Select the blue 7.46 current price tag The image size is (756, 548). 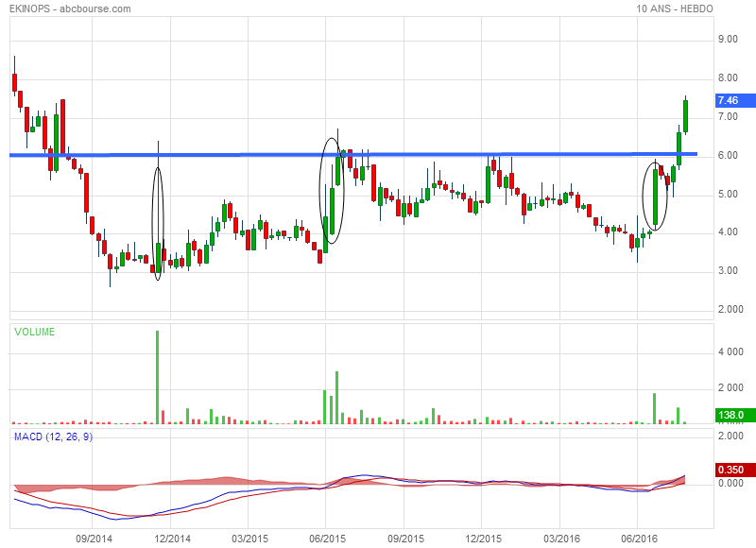coord(736,100)
